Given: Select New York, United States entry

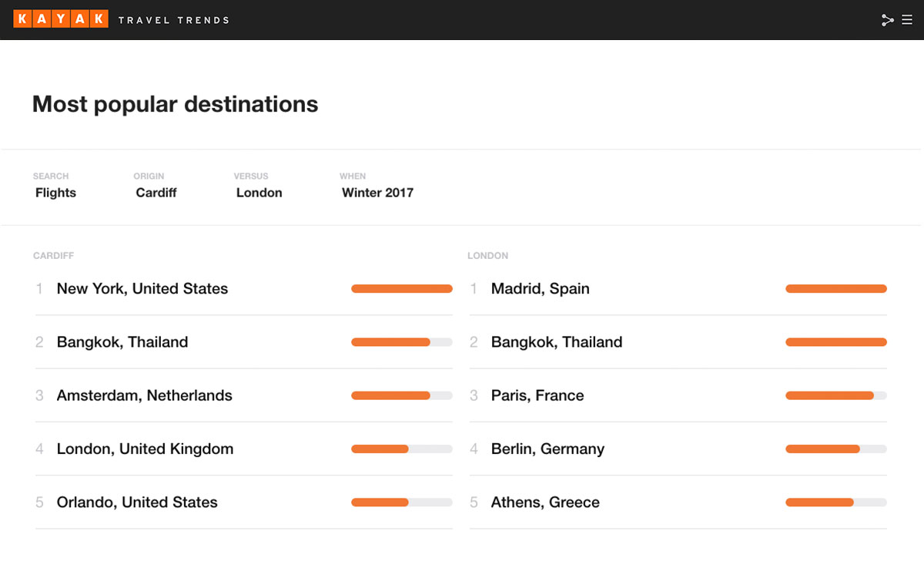Looking at the screenshot, I should coord(244,289).
